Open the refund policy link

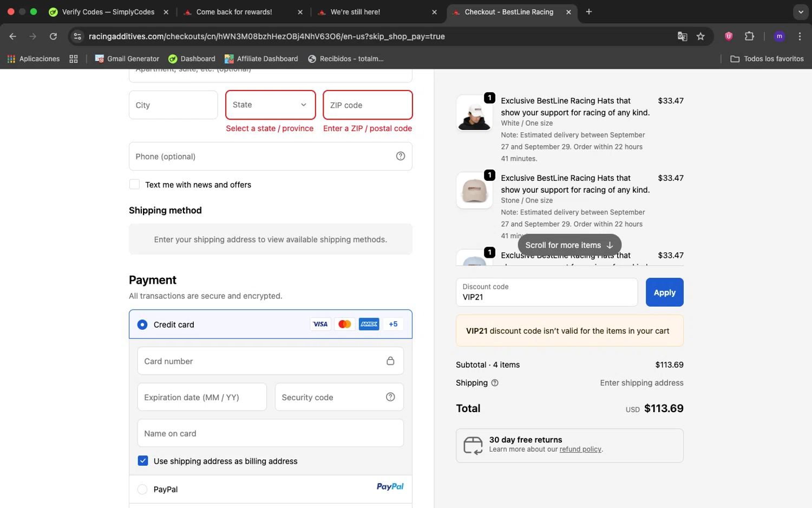(580, 450)
